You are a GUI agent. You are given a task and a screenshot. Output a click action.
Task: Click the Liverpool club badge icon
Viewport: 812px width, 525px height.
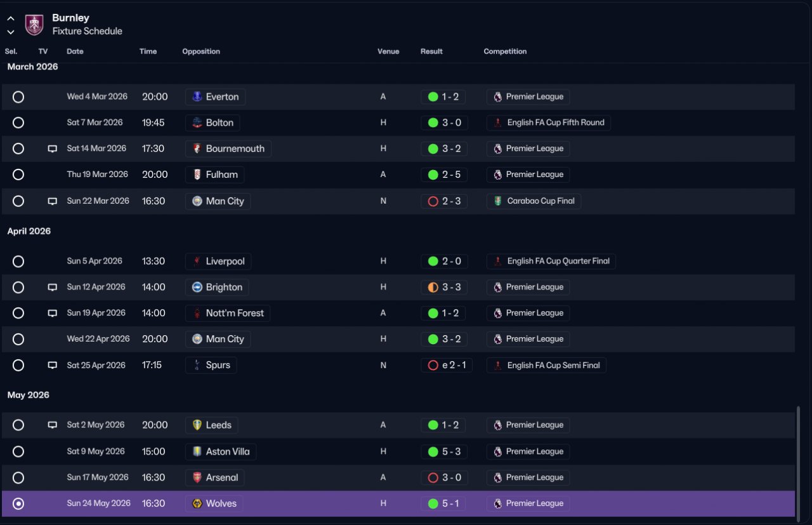[197, 262]
